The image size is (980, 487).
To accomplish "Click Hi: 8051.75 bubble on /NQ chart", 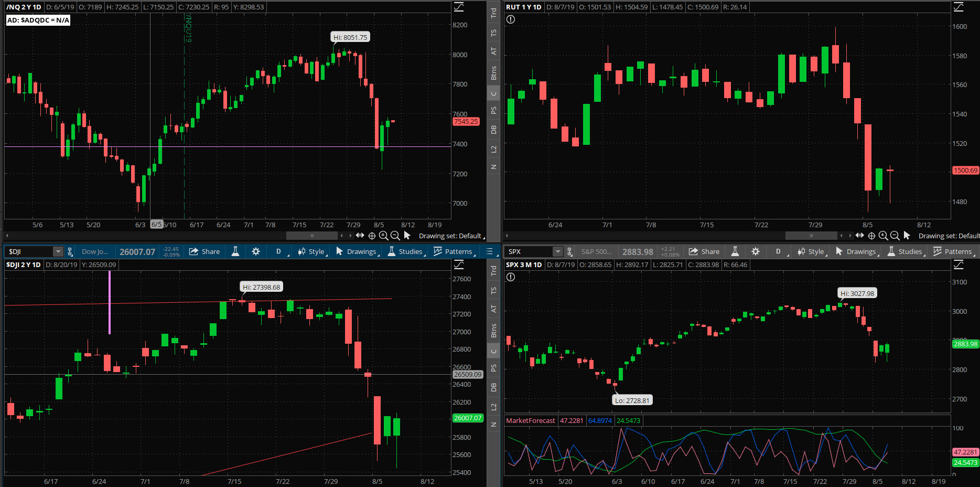I will tap(350, 37).
